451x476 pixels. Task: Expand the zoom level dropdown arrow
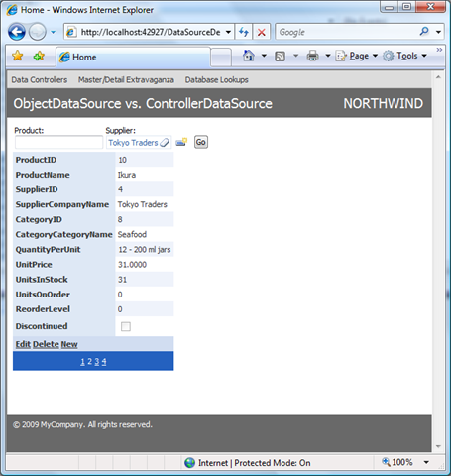426,462
